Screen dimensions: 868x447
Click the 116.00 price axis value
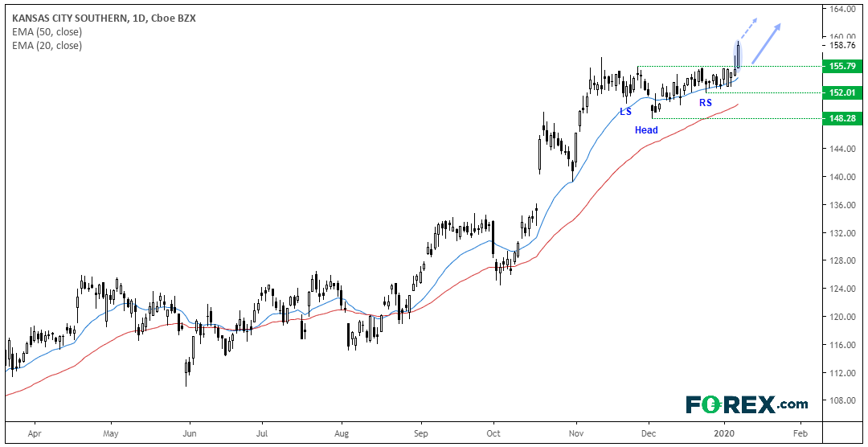[842, 345]
